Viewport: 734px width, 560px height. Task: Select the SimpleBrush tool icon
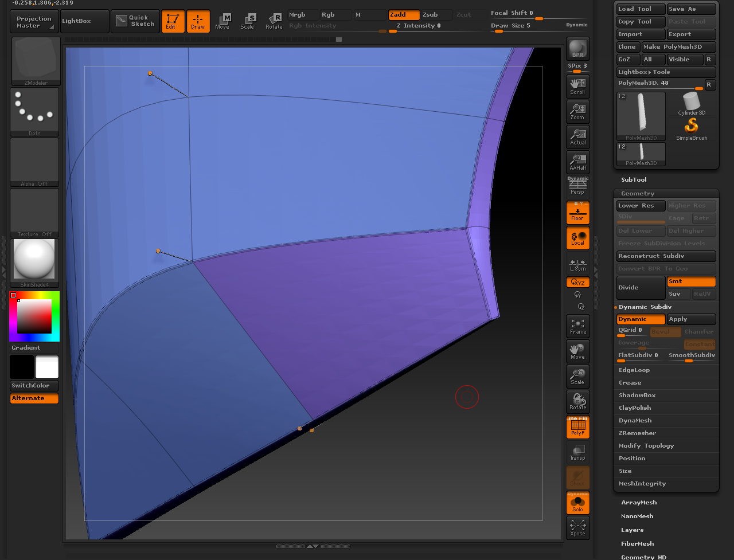click(692, 130)
